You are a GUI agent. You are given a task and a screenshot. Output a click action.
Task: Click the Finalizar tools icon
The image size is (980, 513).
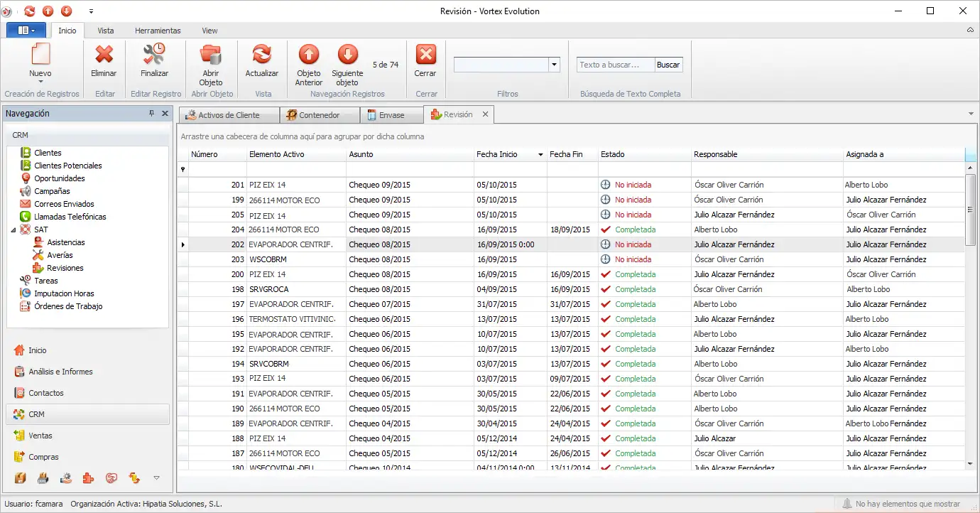154,55
